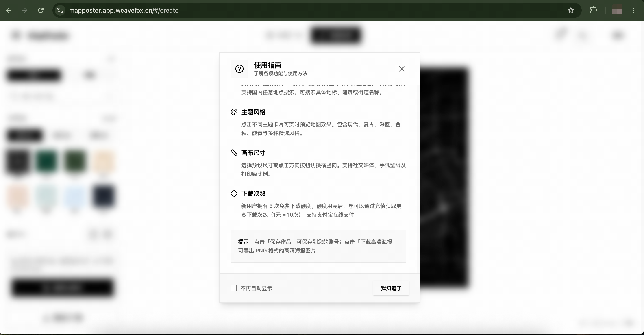
Task: Reload the current page
Action: (41, 10)
